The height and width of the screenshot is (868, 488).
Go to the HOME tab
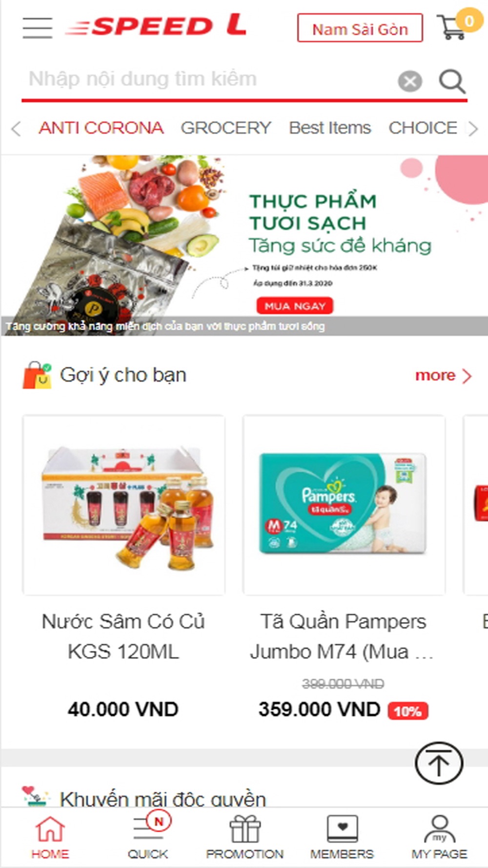pyautogui.click(x=50, y=838)
